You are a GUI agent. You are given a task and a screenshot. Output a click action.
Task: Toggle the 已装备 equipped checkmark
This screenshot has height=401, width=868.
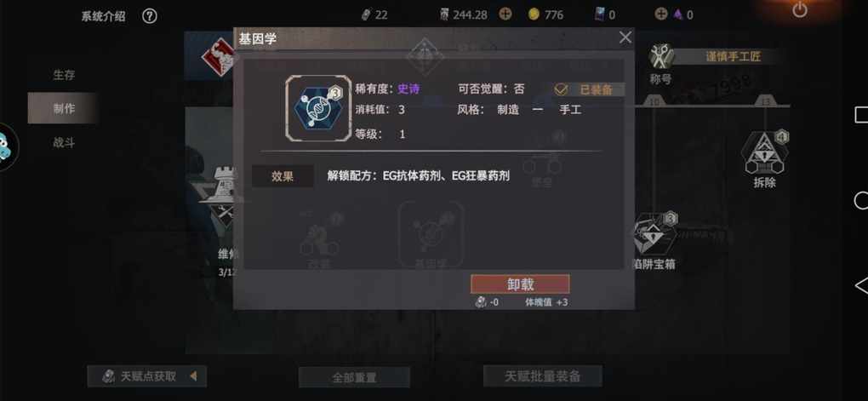tap(562, 89)
